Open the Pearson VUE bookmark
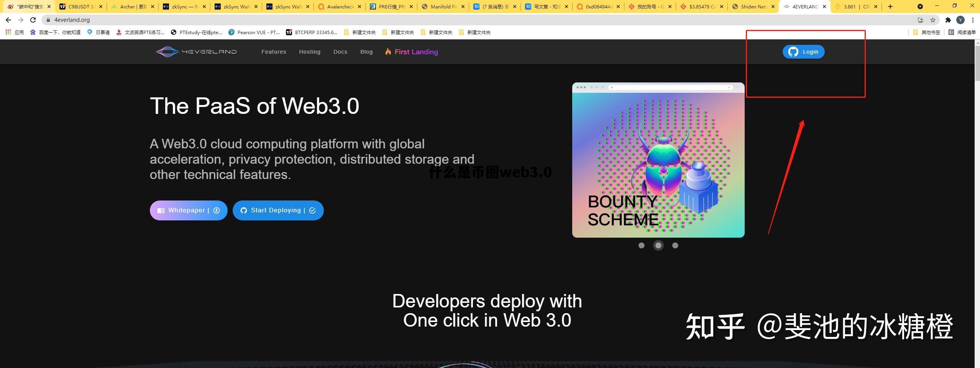The image size is (980, 368). (x=254, y=32)
